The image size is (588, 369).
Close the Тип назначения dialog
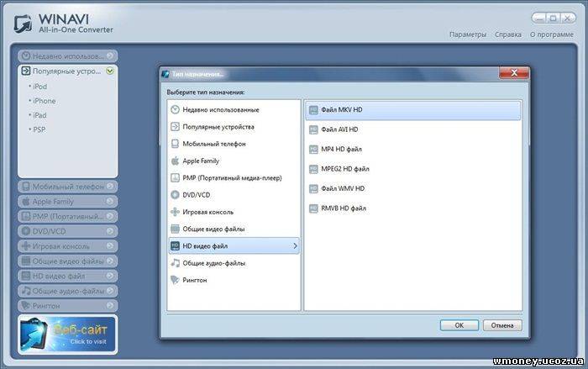point(514,73)
